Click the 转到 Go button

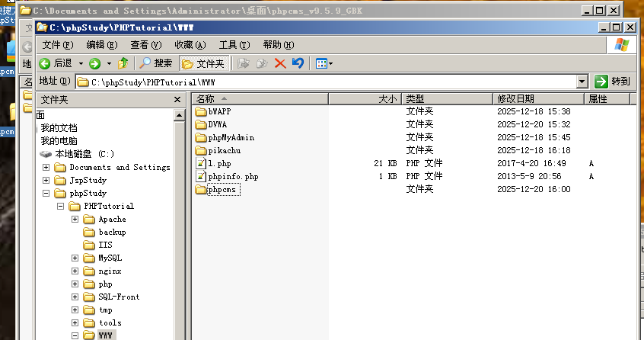pyautogui.click(x=612, y=82)
